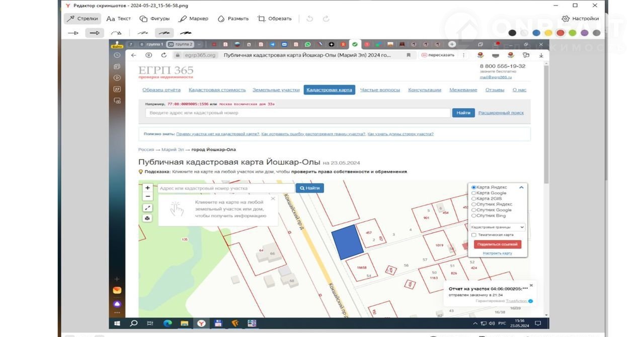The width and height of the screenshot is (644, 337).
Task: Collapse the map layers panel chevron
Action: 521,187
